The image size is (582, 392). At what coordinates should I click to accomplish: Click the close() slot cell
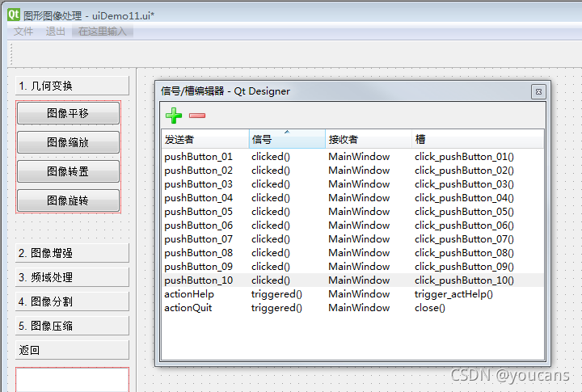(430, 308)
